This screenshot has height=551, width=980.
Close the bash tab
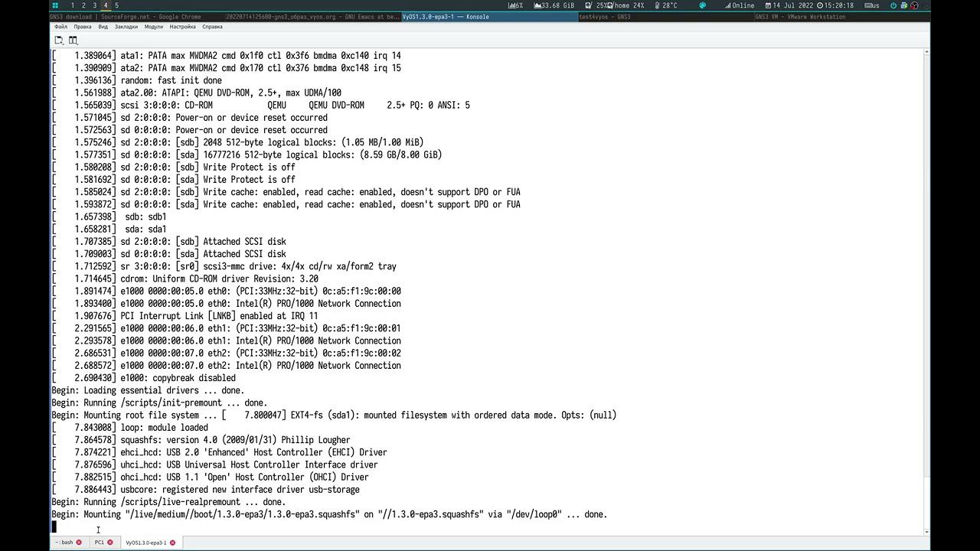pos(79,543)
